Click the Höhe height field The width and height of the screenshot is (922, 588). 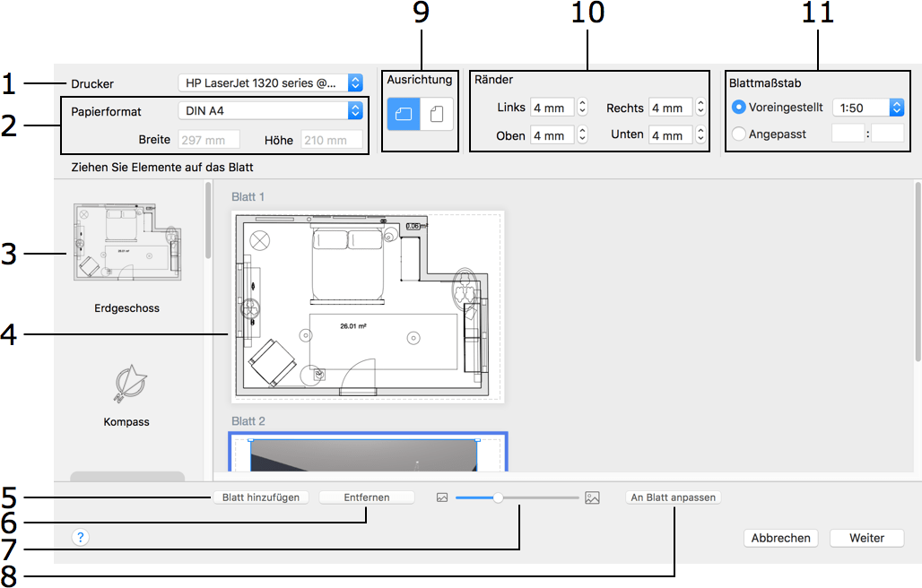point(332,140)
